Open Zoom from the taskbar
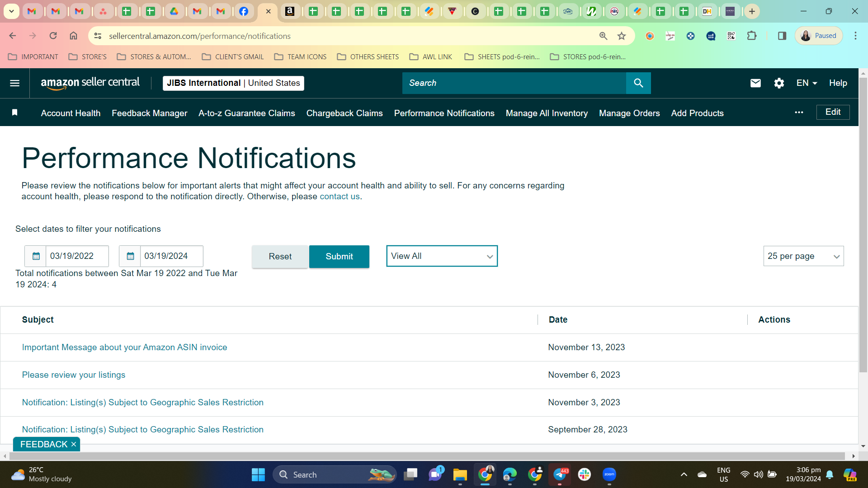The image size is (868, 488). coord(609,474)
